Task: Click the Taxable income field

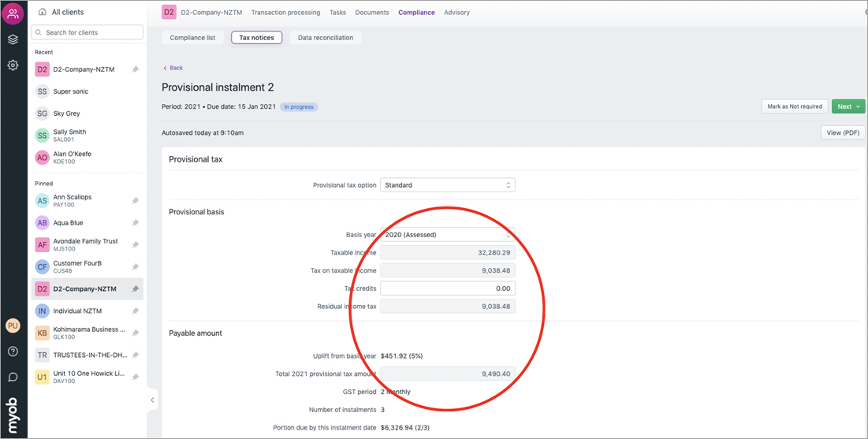Action: coord(447,252)
